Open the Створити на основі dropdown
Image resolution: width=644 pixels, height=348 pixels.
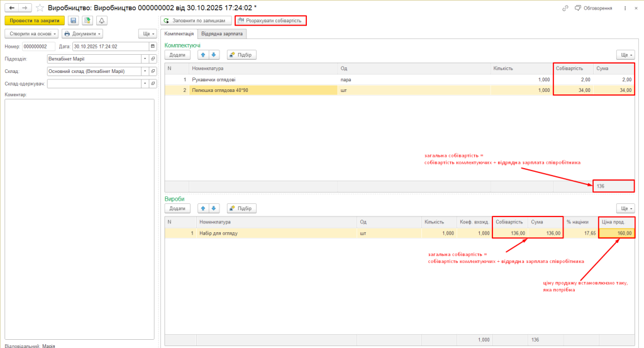click(x=32, y=33)
